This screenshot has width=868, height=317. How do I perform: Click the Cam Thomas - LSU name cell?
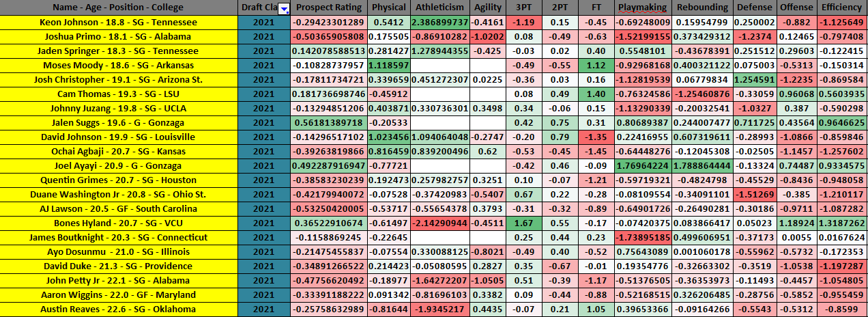coord(120,94)
